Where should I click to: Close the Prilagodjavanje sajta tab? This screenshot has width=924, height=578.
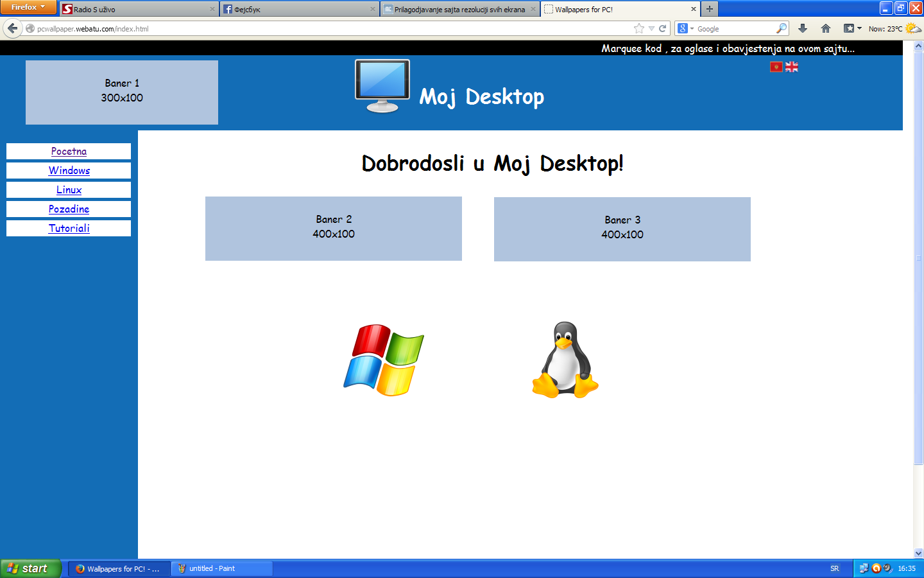(533, 9)
